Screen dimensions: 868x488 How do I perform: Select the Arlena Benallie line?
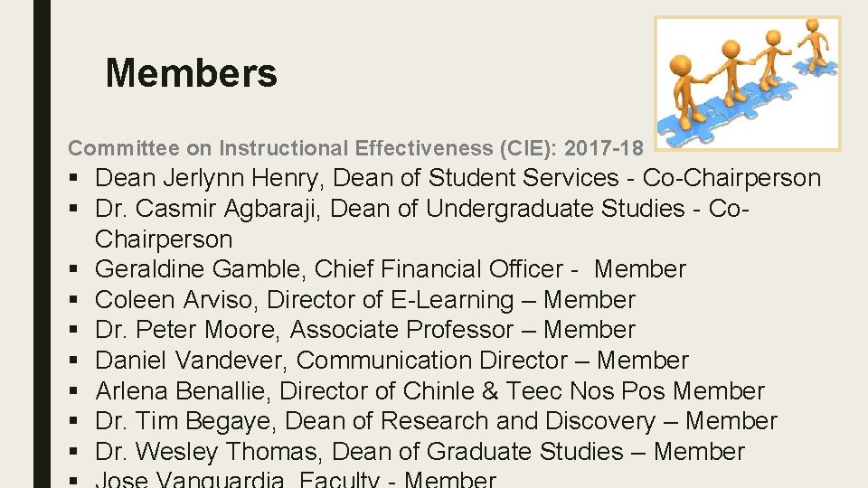pyautogui.click(x=429, y=391)
